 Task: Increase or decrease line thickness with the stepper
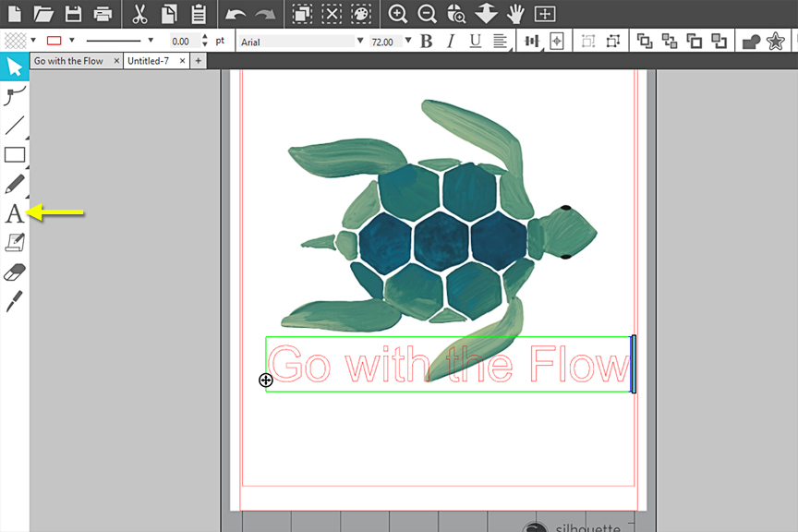point(205,41)
